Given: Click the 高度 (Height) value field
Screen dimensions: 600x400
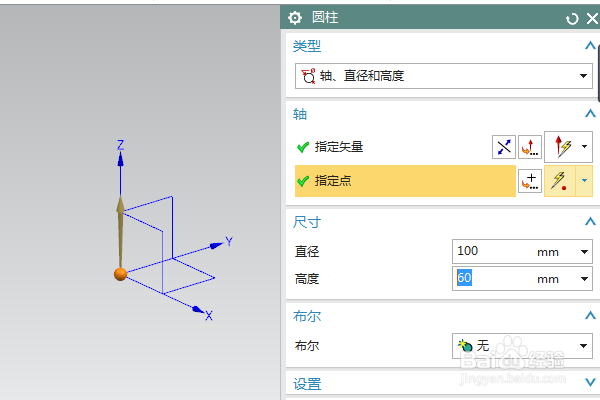Looking at the screenshot, I should click(x=493, y=278).
